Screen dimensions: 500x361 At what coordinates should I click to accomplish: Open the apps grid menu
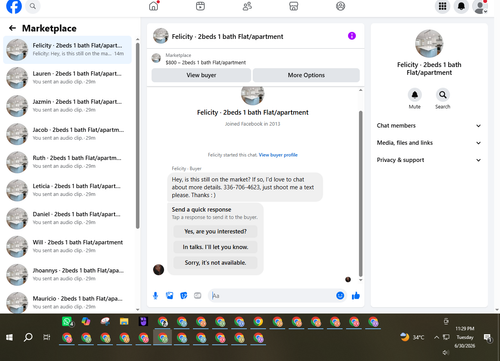[442, 6]
